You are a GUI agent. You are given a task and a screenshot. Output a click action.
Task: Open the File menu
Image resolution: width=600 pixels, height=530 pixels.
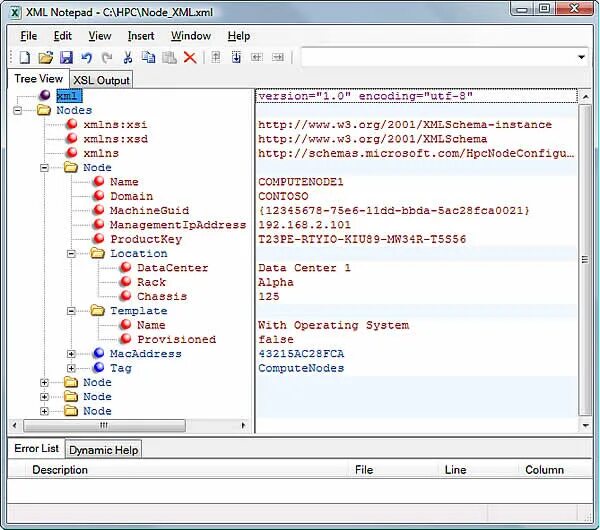(29, 36)
